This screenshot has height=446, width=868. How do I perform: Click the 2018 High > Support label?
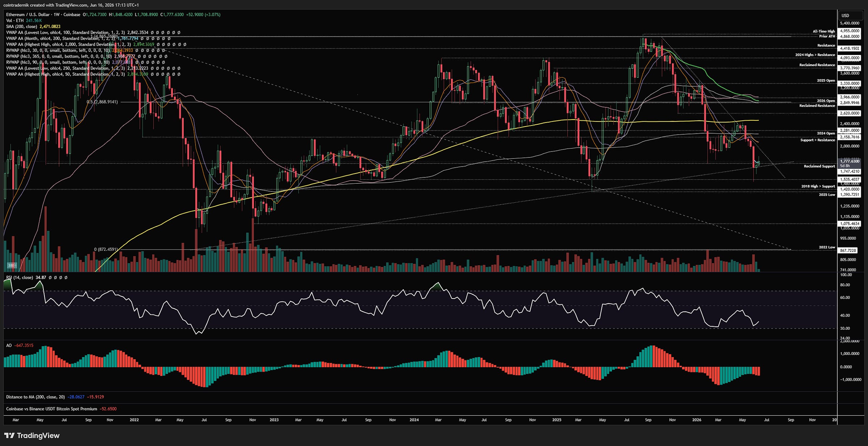click(x=818, y=186)
